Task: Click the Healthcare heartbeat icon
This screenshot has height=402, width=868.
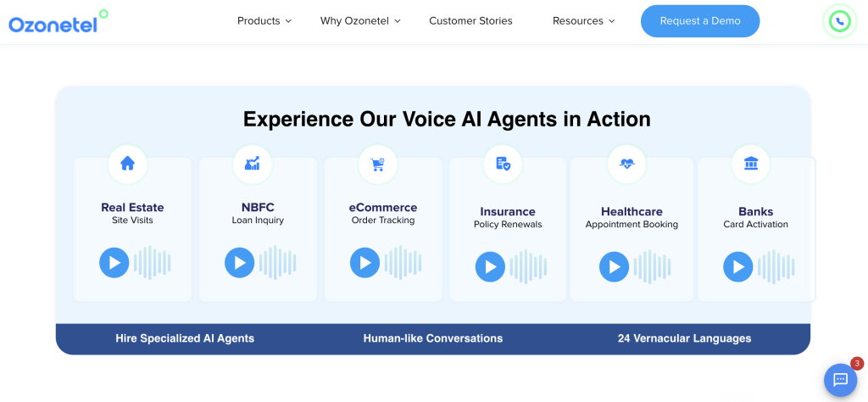Action: coord(626,164)
